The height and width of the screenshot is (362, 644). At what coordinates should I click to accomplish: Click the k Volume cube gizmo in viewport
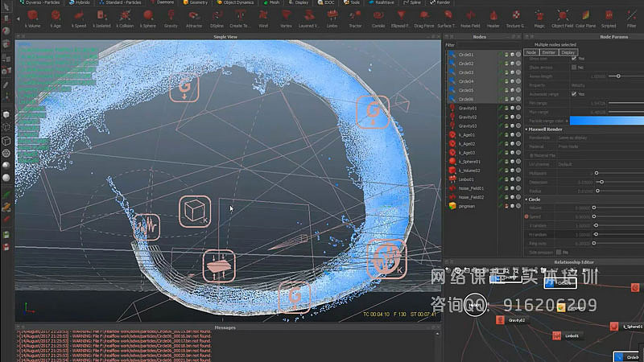195,212
